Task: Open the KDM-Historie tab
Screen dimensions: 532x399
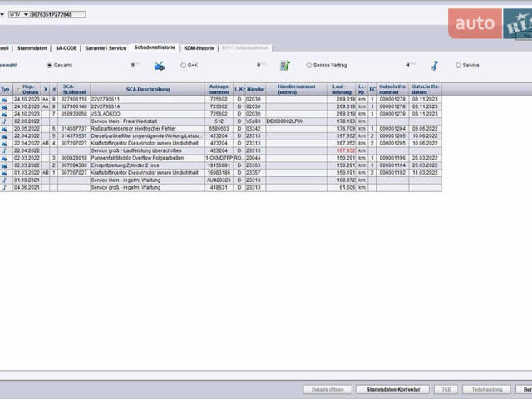Action: click(199, 48)
